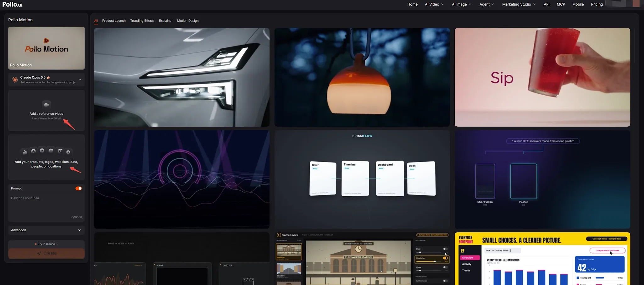This screenshot has height=285, width=644.
Task: Open the API menu item
Action: (547, 4)
